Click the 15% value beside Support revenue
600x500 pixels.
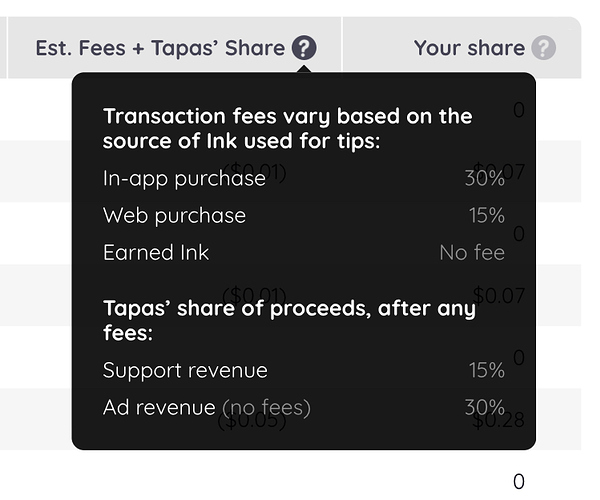coord(486,370)
